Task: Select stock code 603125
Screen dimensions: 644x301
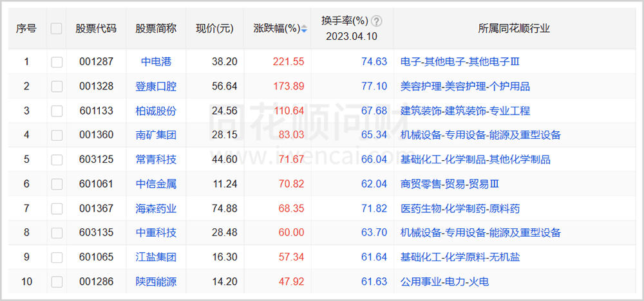Action: tap(96, 160)
